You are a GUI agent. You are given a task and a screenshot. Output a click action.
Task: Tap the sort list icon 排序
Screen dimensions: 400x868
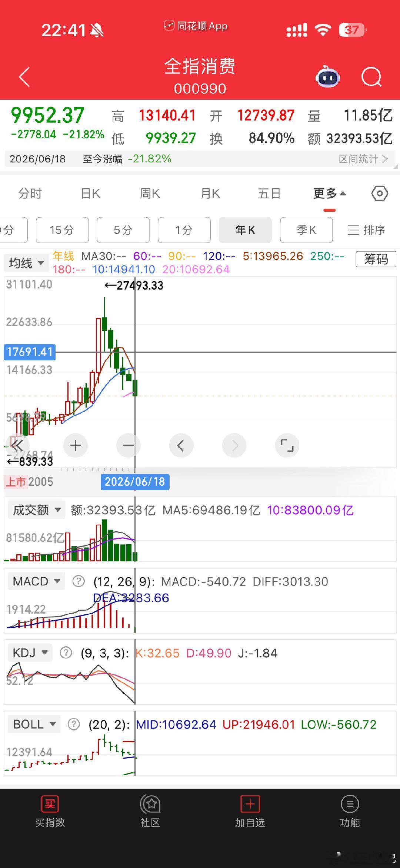tap(366, 230)
